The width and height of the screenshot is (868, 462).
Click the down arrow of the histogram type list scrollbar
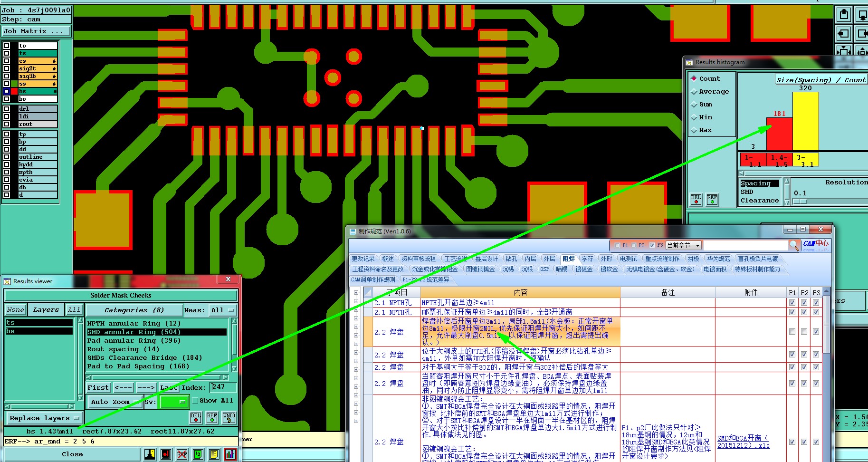point(787,202)
